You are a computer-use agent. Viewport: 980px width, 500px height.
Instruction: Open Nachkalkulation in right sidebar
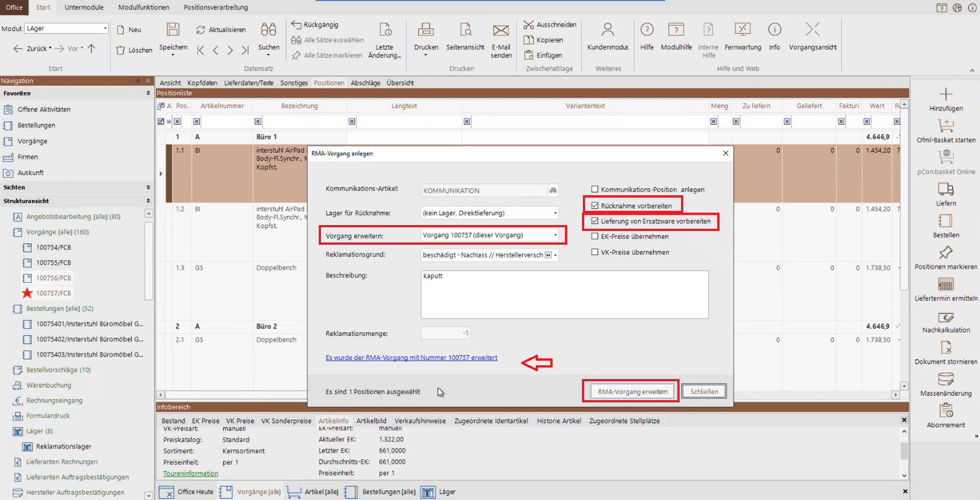945,317
